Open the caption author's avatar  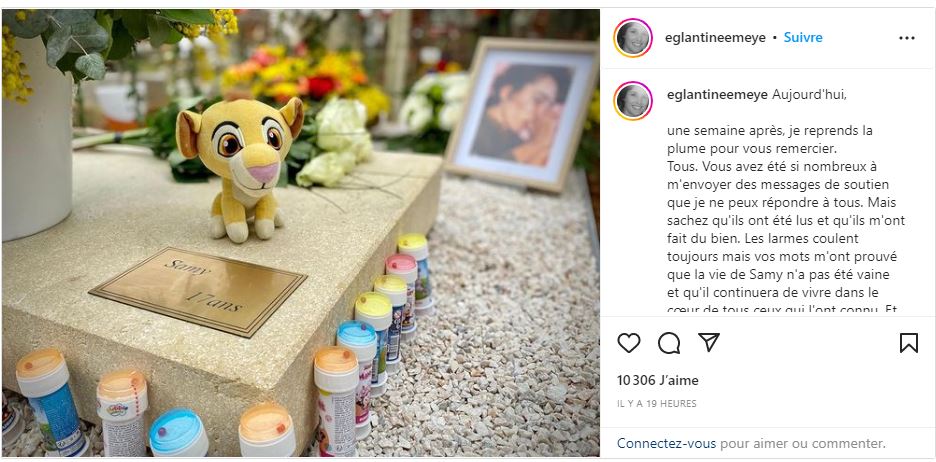click(633, 101)
